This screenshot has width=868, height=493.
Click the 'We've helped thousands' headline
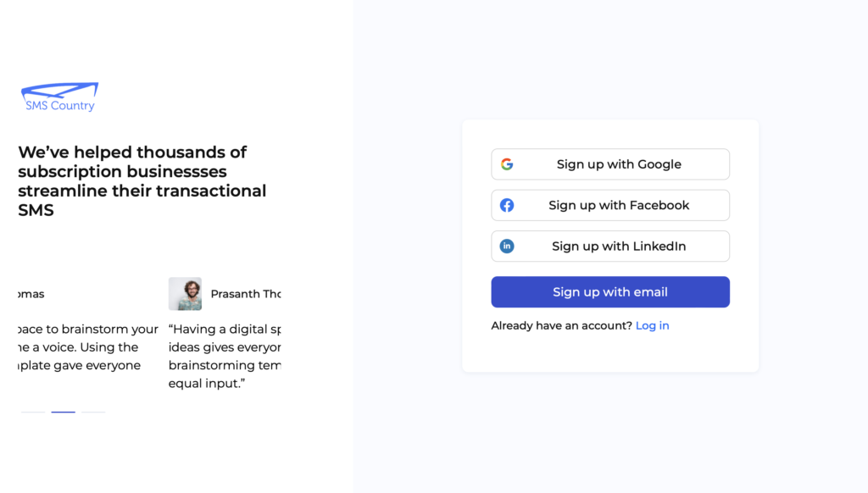[142, 180]
